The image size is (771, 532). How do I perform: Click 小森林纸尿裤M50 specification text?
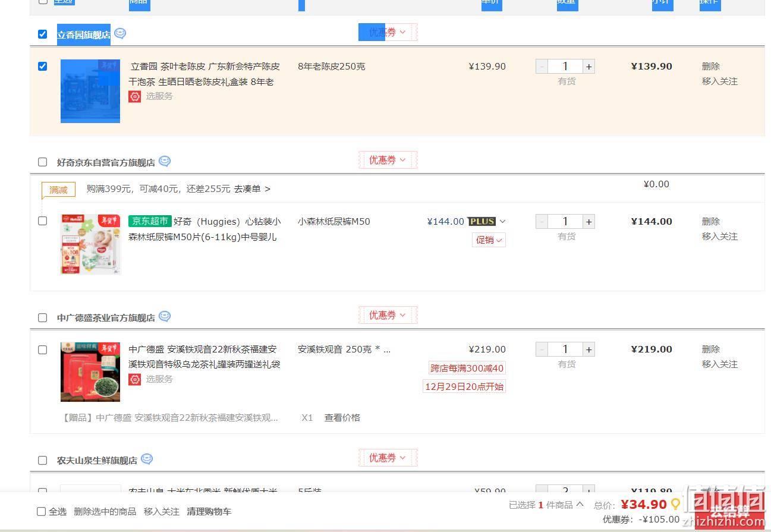(x=333, y=221)
